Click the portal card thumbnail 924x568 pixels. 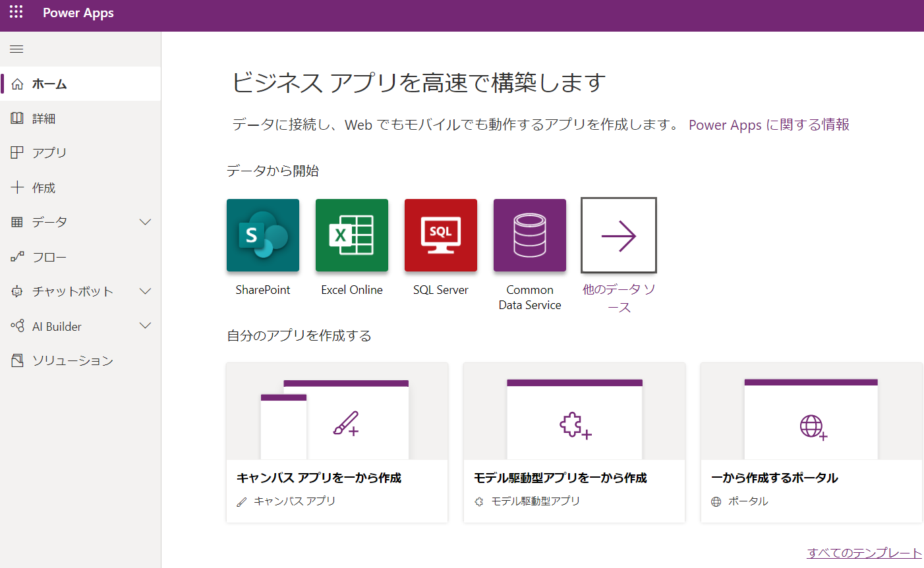[811, 411]
